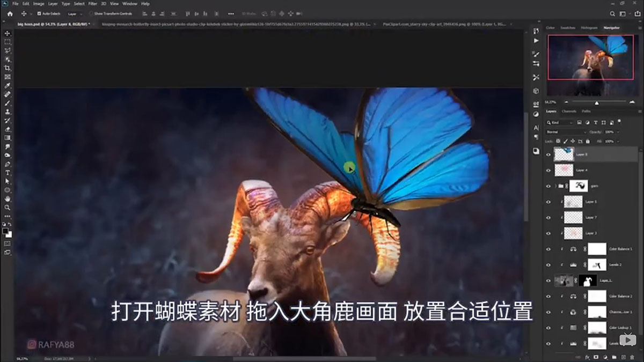Toggle visibility of Color Lookup 1
The image size is (644, 362).
[x=548, y=327]
